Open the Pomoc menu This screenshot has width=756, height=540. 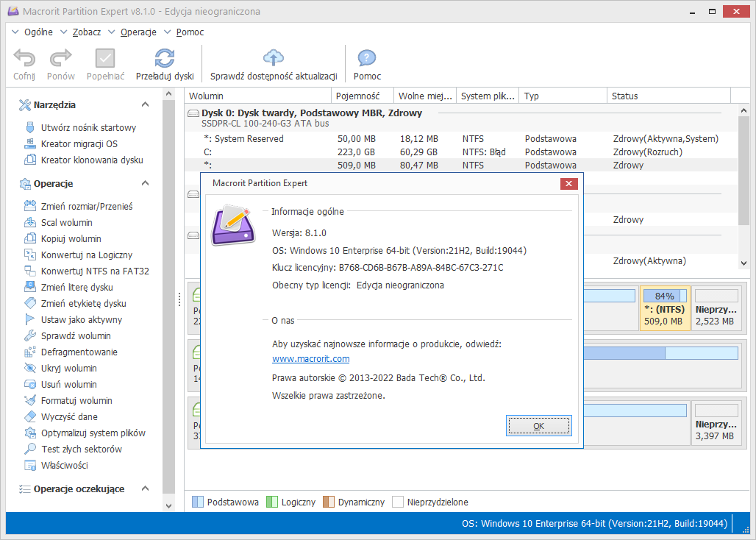(x=190, y=32)
